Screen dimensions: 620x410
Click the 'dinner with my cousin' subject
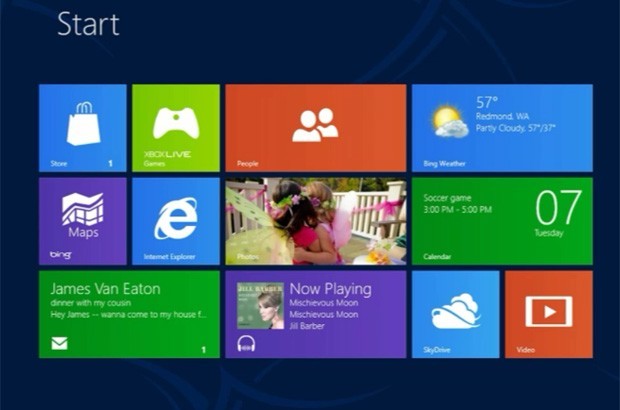(x=91, y=303)
